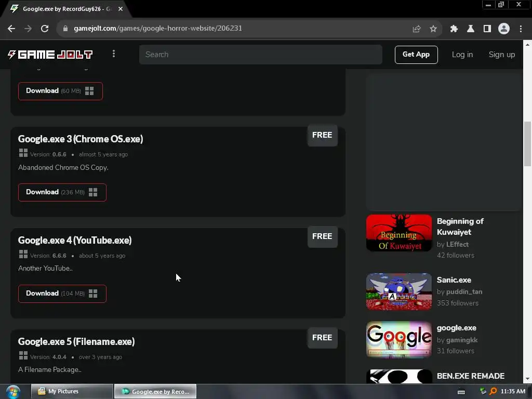Toggle the Chrome side panel icon

pyautogui.click(x=487, y=29)
